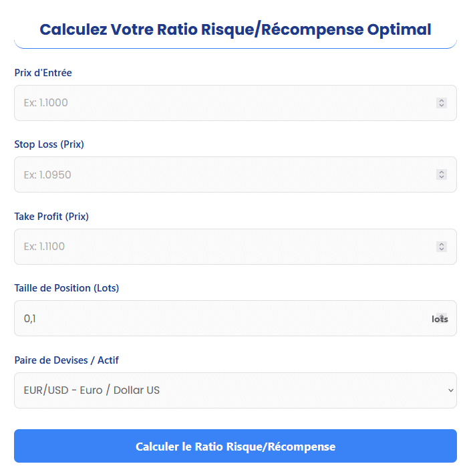The image size is (469, 476).
Task: Raise Take Profit with the spinner up arrow
Action: [441, 244]
